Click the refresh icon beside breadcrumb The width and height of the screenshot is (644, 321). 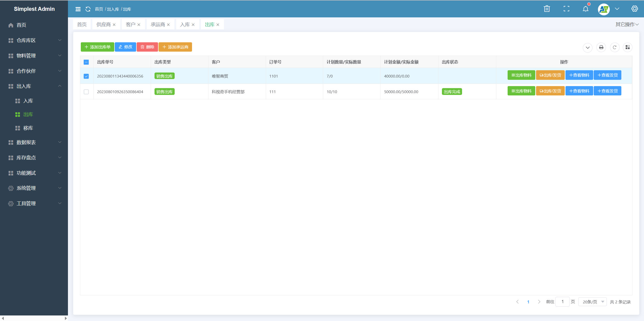point(88,9)
